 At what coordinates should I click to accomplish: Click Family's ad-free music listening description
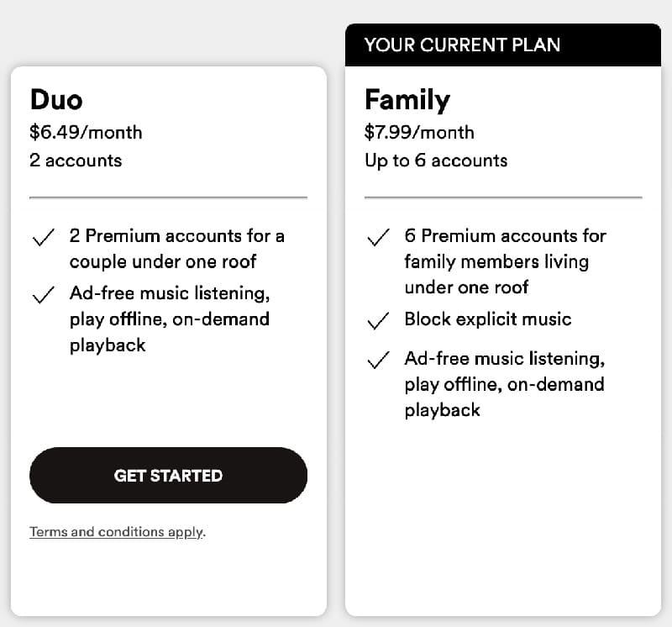(x=504, y=384)
